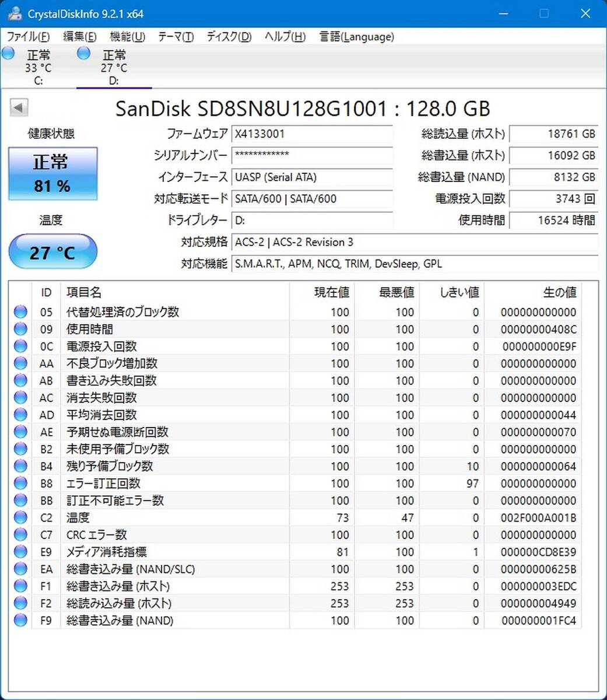The height and width of the screenshot is (700, 607).
Task: Click the blue indicator beside エラー訂正回数
Action: pos(20,483)
